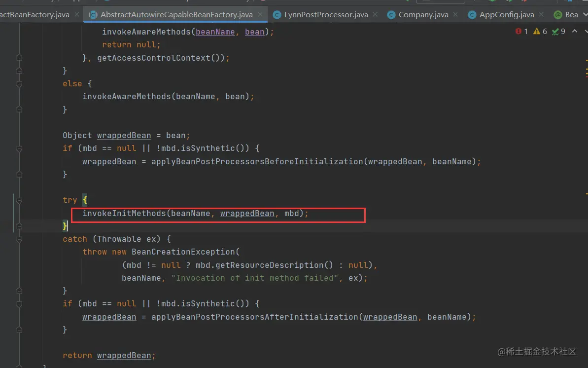
Task: Click the "Invocation of init method failed" string
Action: (255, 278)
